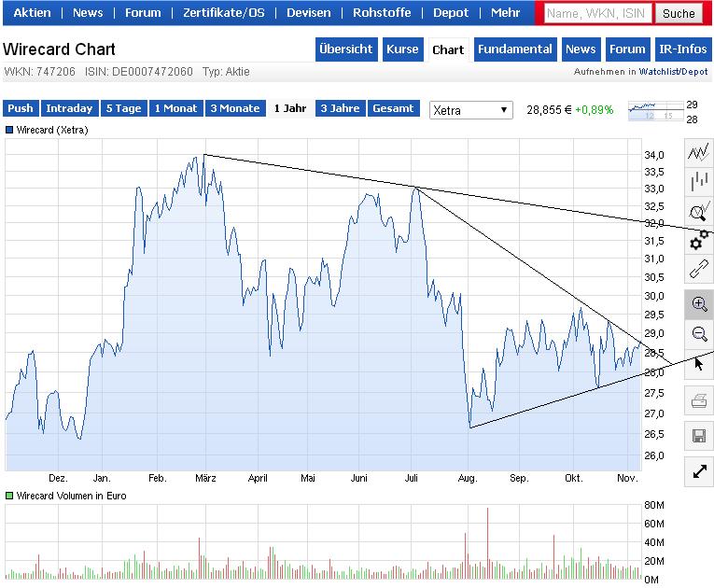The image size is (714, 588).
Task: Save the chart with floppy disk icon
Action: (698, 436)
